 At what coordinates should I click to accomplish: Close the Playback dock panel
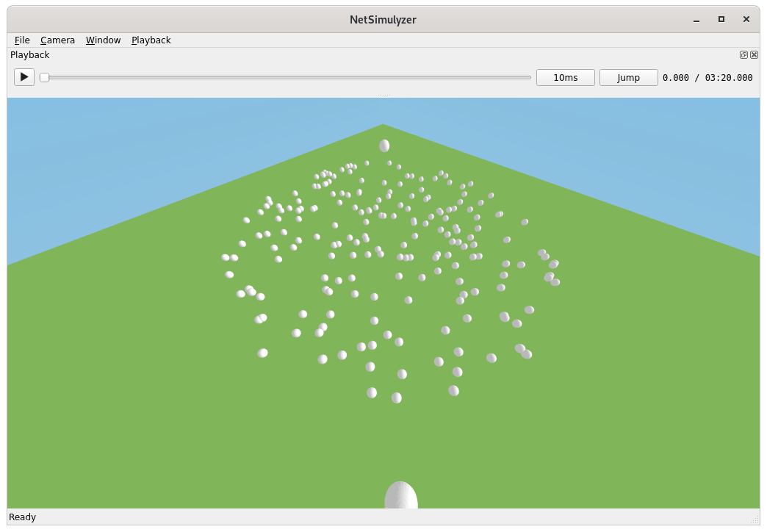(755, 55)
